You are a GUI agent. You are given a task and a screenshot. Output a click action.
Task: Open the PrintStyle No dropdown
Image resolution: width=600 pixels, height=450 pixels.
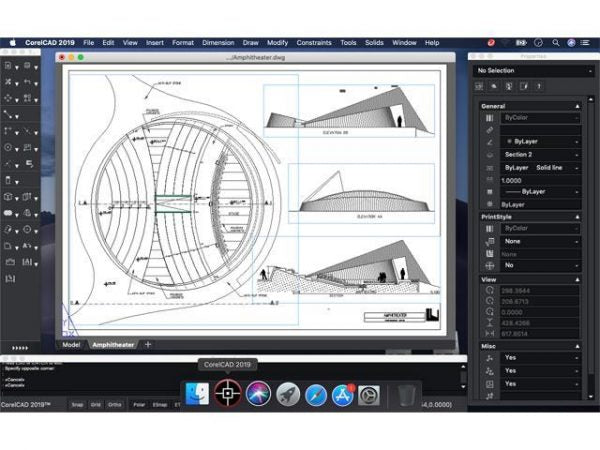point(541,265)
